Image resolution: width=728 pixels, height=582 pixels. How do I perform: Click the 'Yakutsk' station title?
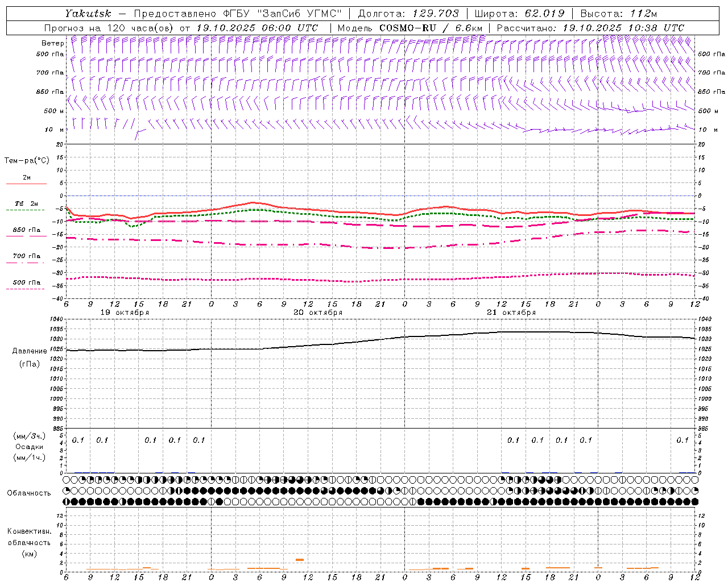coord(88,14)
